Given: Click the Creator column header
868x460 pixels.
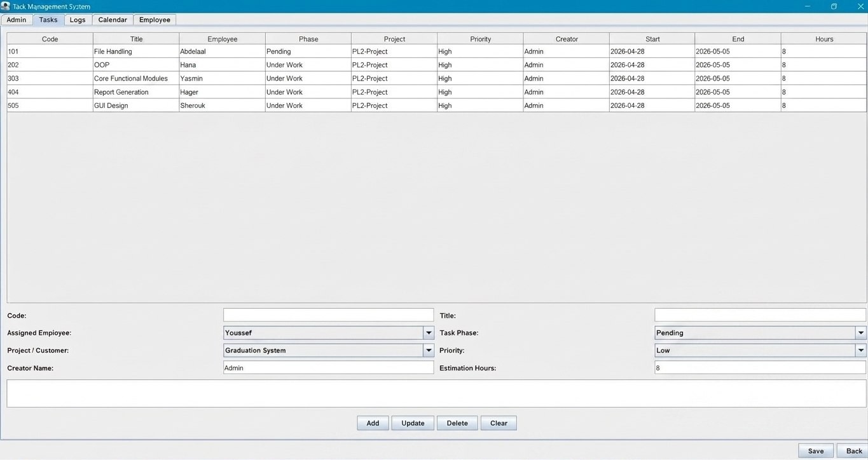Looking at the screenshot, I should click(567, 39).
